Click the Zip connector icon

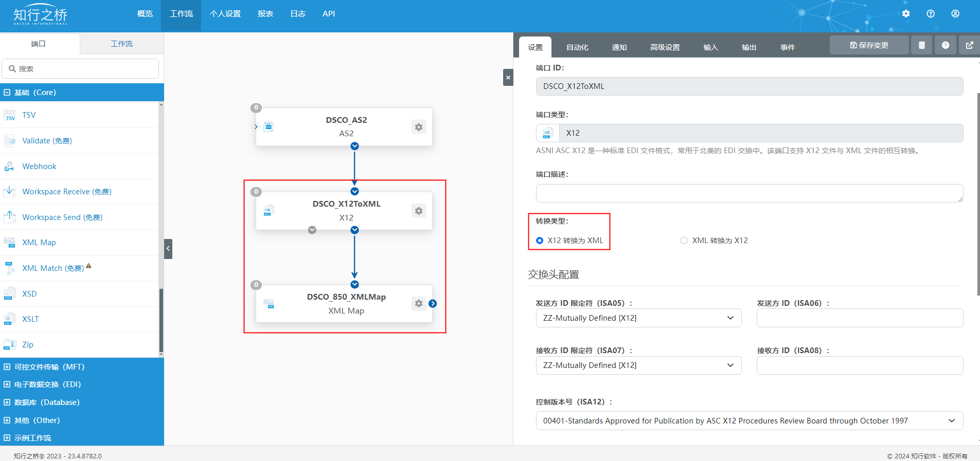coord(10,344)
